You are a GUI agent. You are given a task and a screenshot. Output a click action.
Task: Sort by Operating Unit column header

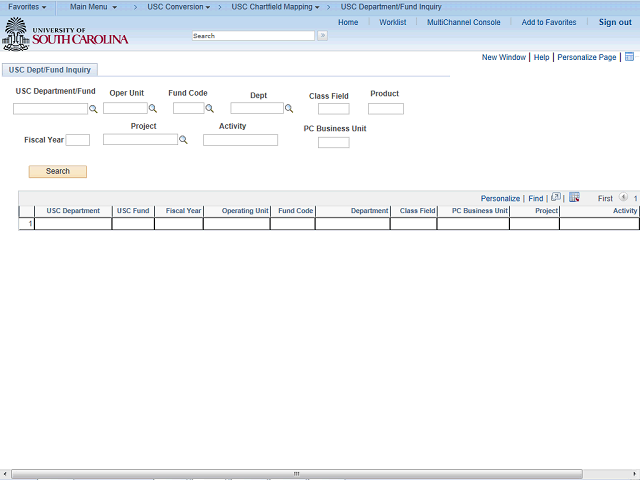tap(245, 211)
